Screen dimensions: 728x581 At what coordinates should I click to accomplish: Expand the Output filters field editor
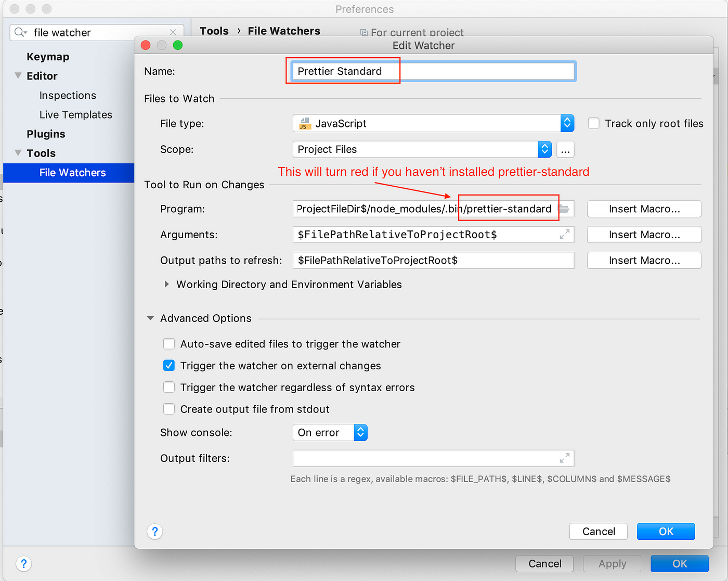tap(565, 458)
